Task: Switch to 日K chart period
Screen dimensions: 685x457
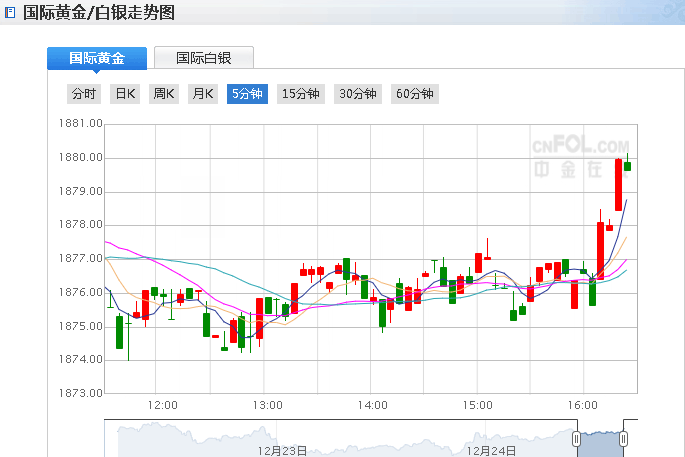Action: pyautogui.click(x=125, y=94)
